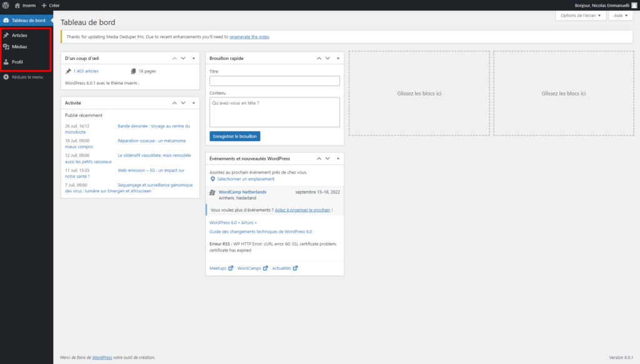Screen dimensions: 640x364
Task: Click the user avatar beside Nicolas Emmanuelli
Action: [x=634, y=5]
